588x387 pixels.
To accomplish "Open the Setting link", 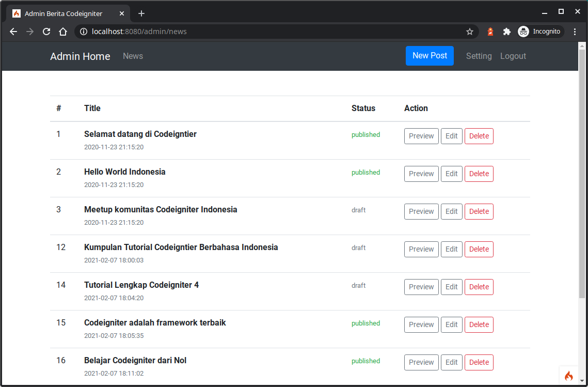I will [x=479, y=56].
